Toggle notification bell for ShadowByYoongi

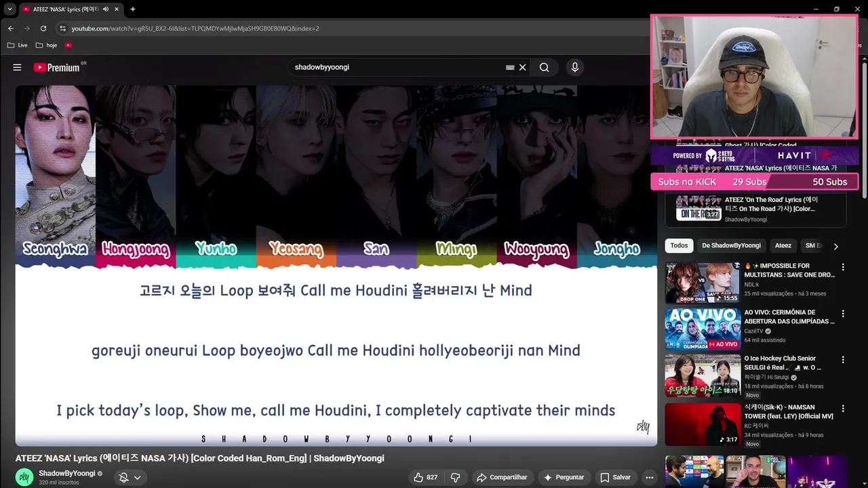click(x=130, y=477)
